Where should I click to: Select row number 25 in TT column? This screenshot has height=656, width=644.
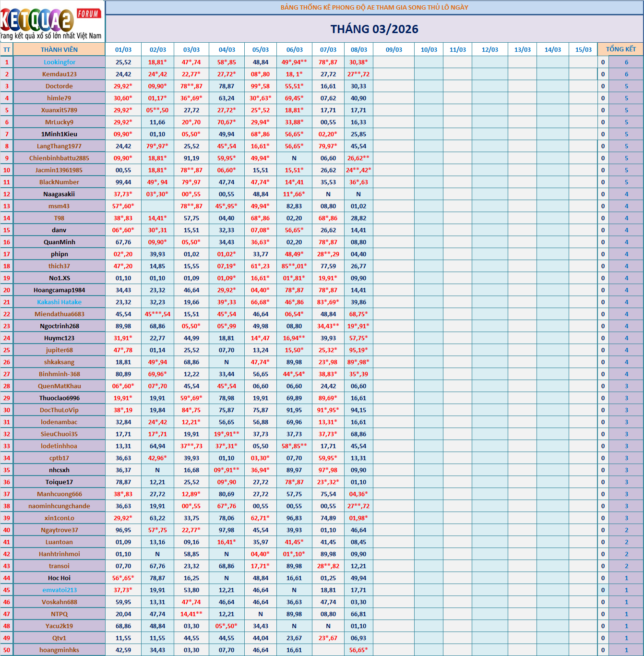[7, 350]
